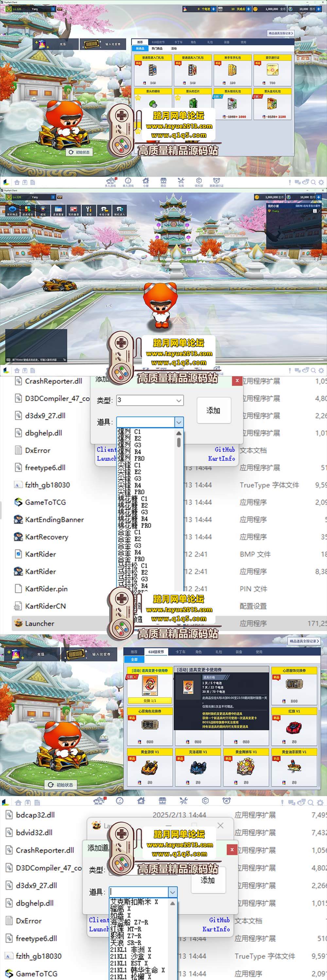Click the KartInfo link under GitHub

click(221, 458)
